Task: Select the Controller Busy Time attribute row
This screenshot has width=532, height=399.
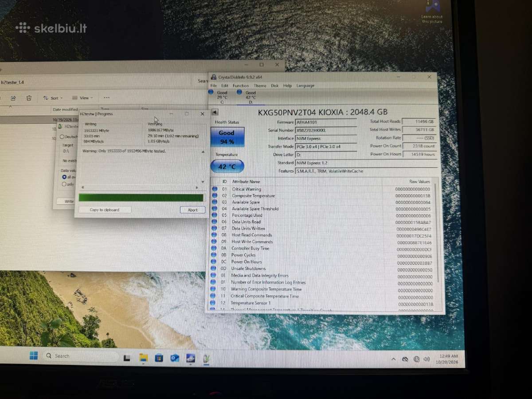Action: pyautogui.click(x=322, y=248)
